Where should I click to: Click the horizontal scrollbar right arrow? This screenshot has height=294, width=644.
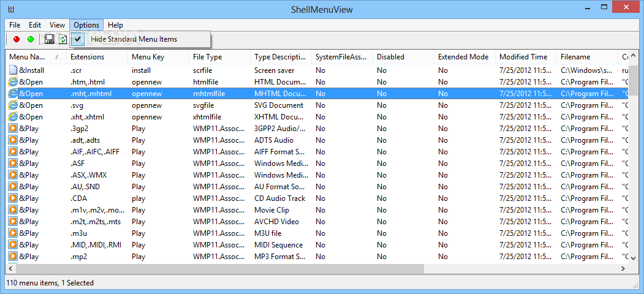click(623, 268)
